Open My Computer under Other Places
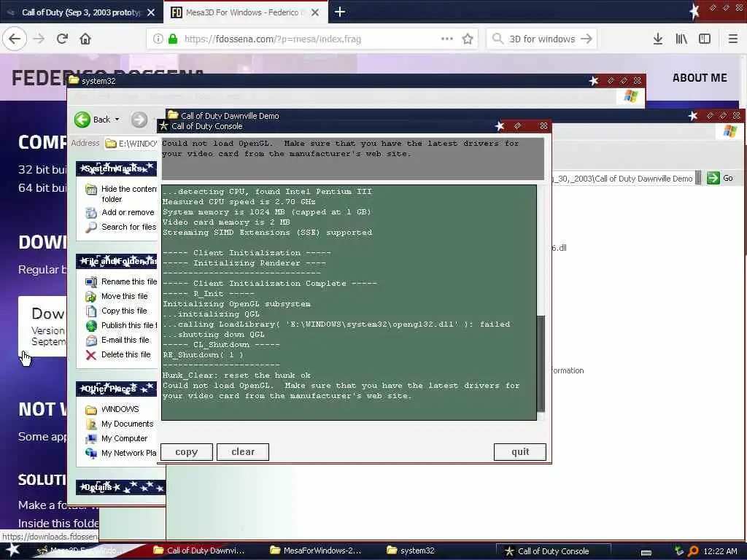 117,438
